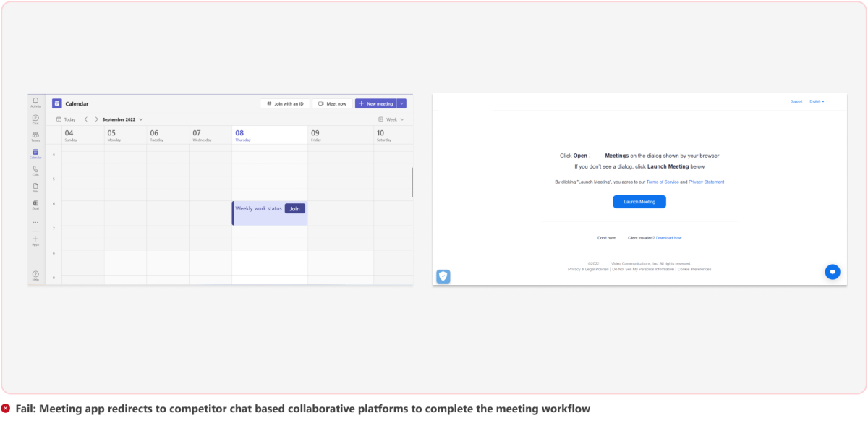Open the blue chat support bubble
The image size is (868, 426).
(x=832, y=272)
